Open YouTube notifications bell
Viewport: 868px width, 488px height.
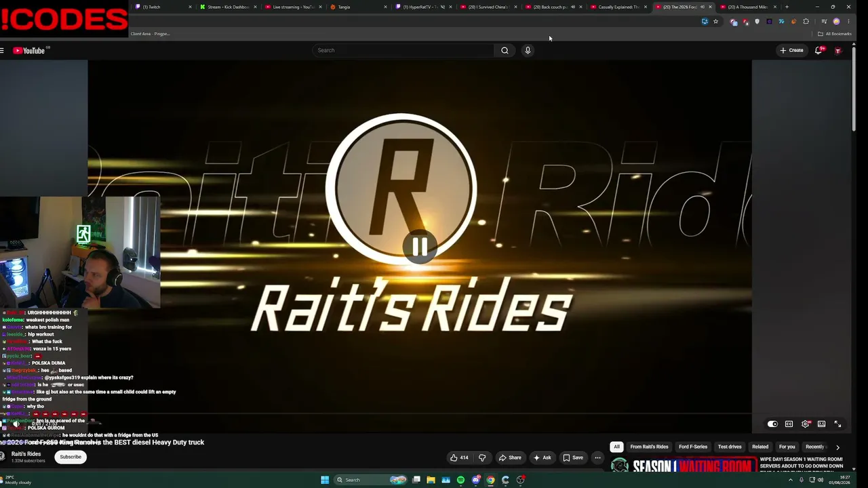[x=818, y=50]
